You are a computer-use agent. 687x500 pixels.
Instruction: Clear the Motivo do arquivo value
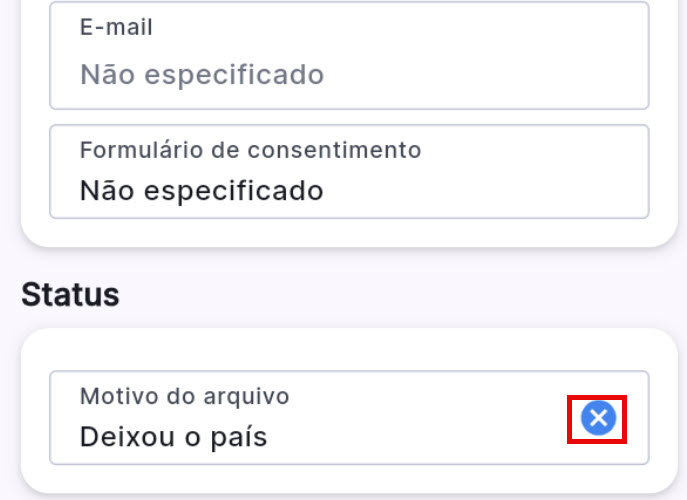(x=598, y=418)
